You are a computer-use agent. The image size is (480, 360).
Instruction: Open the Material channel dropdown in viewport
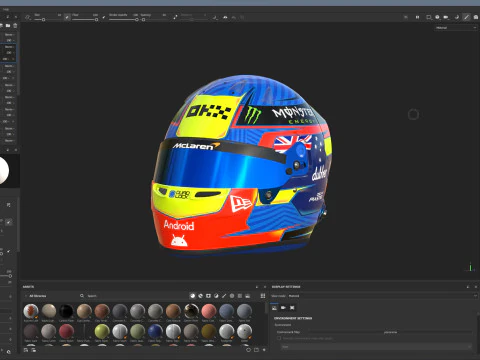[x=456, y=28]
